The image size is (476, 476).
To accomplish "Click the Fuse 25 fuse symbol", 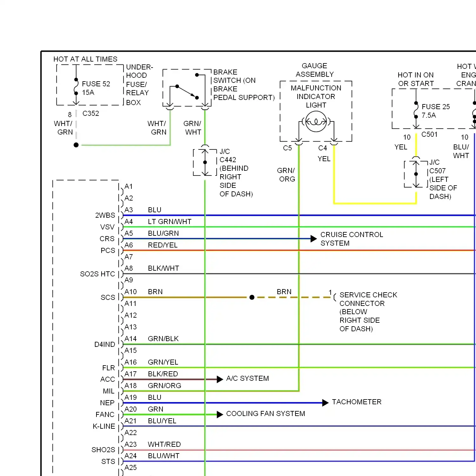I will [416, 110].
